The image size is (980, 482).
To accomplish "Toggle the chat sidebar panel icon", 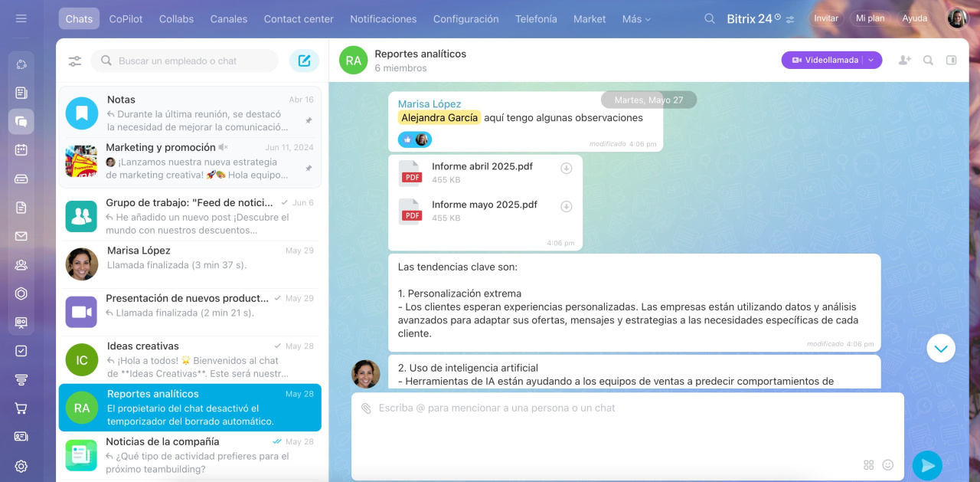I will tap(952, 60).
